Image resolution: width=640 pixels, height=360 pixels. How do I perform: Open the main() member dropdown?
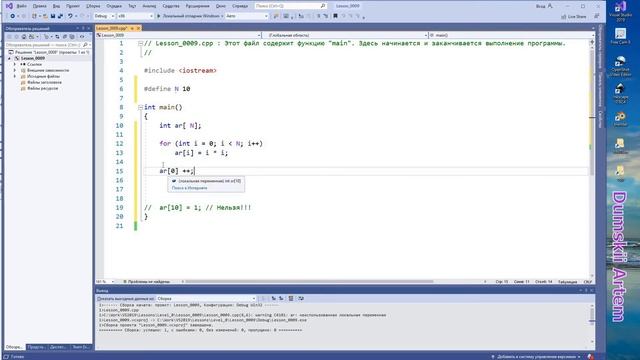click(x=511, y=36)
